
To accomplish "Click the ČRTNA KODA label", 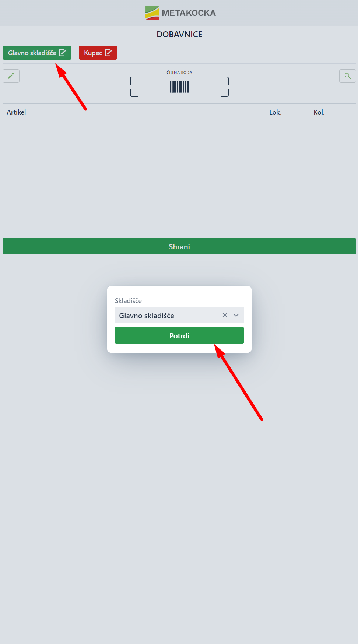I will point(179,73).
